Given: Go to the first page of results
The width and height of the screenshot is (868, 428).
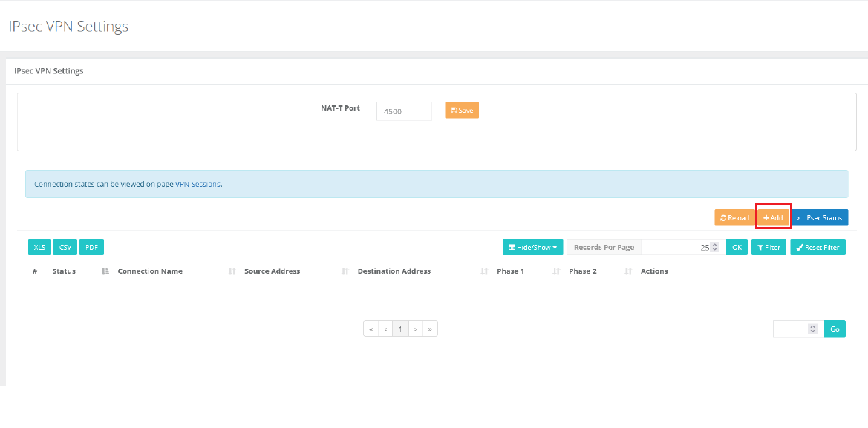Looking at the screenshot, I should 371,329.
